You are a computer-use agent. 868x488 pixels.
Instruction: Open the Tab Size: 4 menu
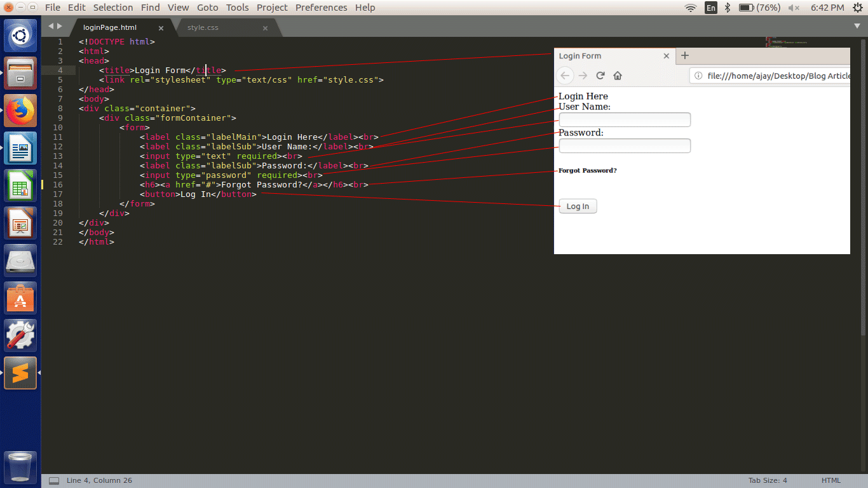[x=767, y=480]
